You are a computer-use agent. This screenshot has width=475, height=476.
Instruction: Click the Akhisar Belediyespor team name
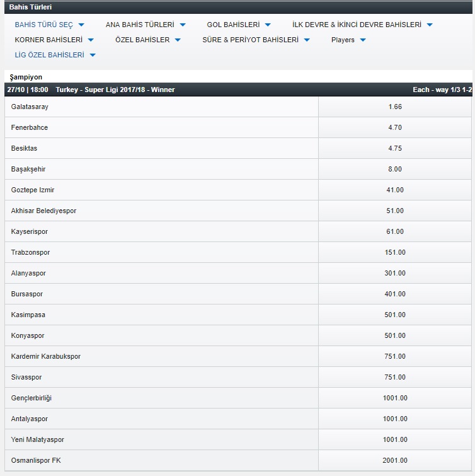click(43, 211)
